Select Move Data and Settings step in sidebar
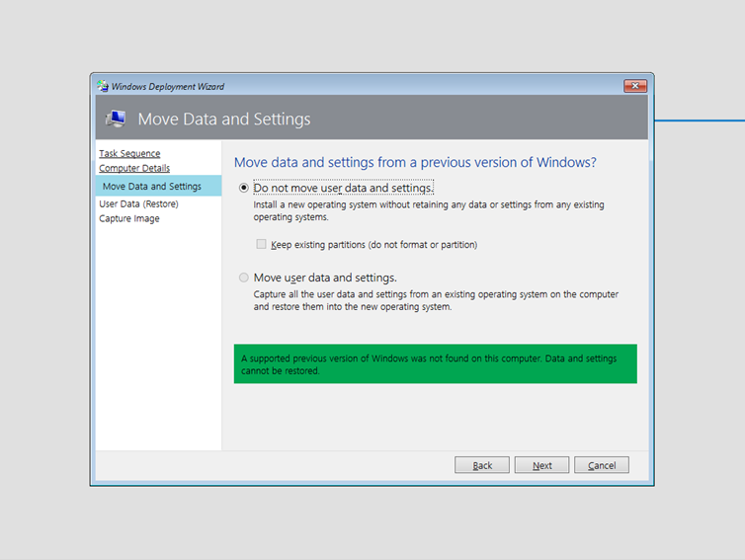The image size is (745, 560). point(158,186)
